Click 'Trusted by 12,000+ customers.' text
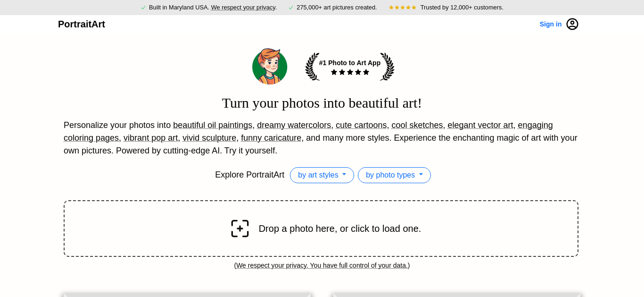Image resolution: width=644 pixels, height=297 pixels. (462, 8)
